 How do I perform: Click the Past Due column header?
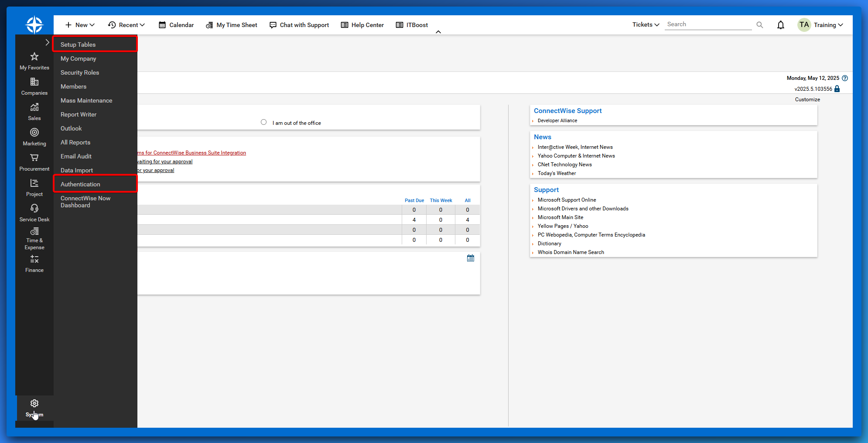414,200
